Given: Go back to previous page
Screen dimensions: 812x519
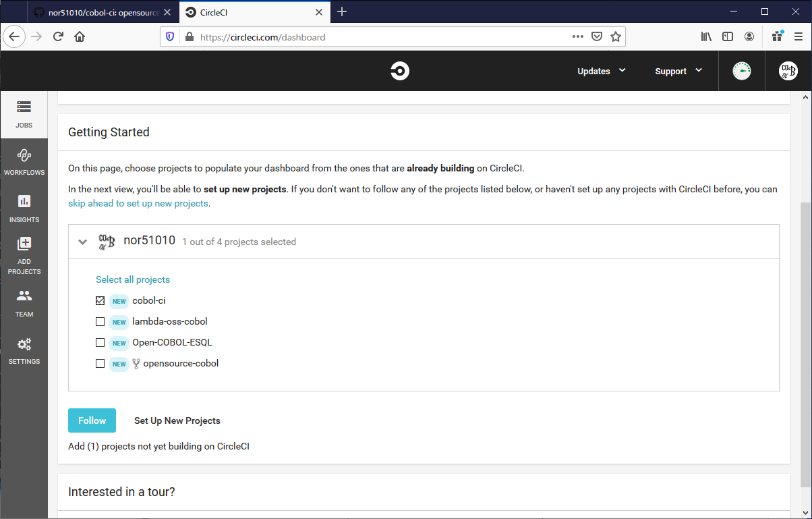Looking at the screenshot, I should point(13,36).
